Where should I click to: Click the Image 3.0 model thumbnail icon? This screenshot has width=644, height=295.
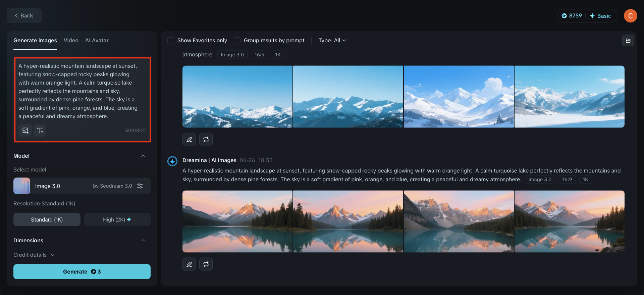coord(22,186)
